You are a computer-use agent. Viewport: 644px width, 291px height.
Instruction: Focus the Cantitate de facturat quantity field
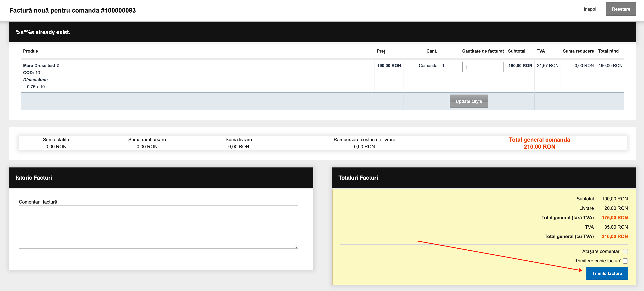click(483, 67)
